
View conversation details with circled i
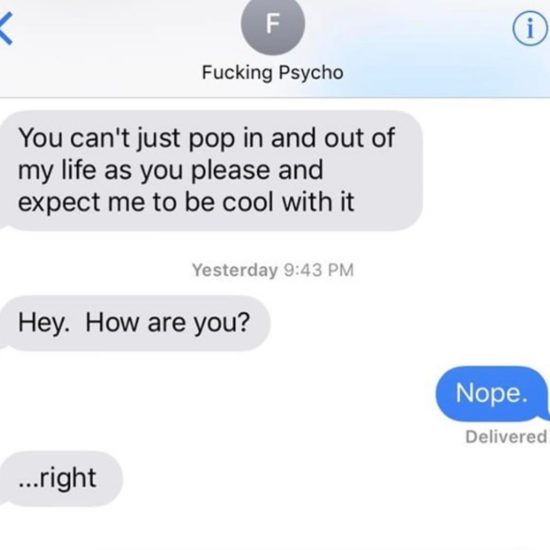pyautogui.click(x=531, y=29)
